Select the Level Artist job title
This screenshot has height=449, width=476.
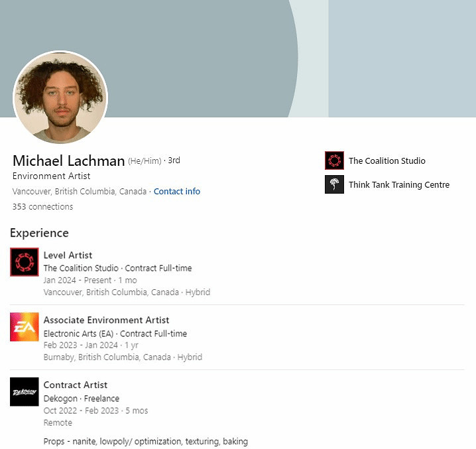pyautogui.click(x=68, y=255)
